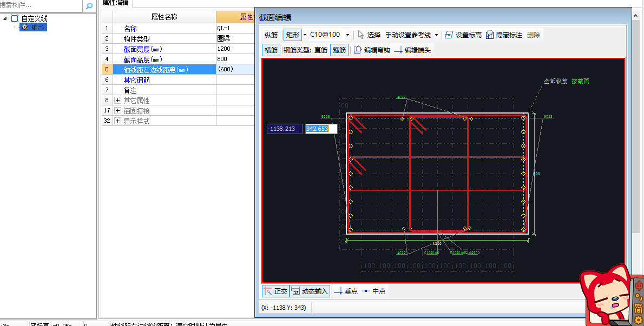Expand the 显示样式 row
The height and width of the screenshot is (326, 644).
pyautogui.click(x=117, y=121)
